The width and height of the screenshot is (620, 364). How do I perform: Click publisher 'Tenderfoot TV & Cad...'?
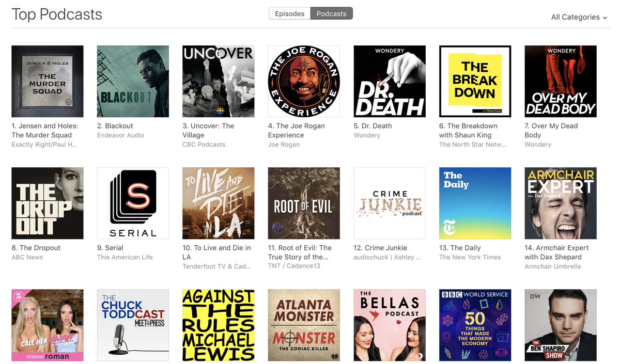(x=216, y=266)
